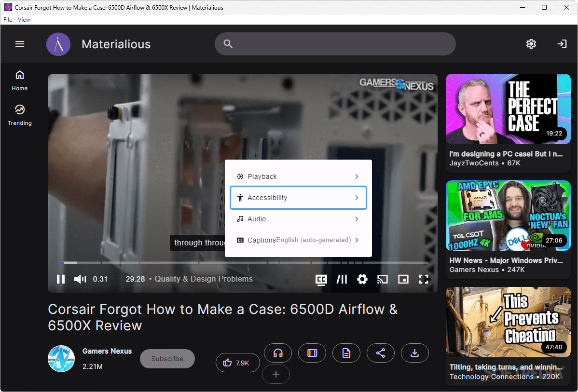Click the login icon
This screenshot has height=392, width=578.
pos(562,44)
